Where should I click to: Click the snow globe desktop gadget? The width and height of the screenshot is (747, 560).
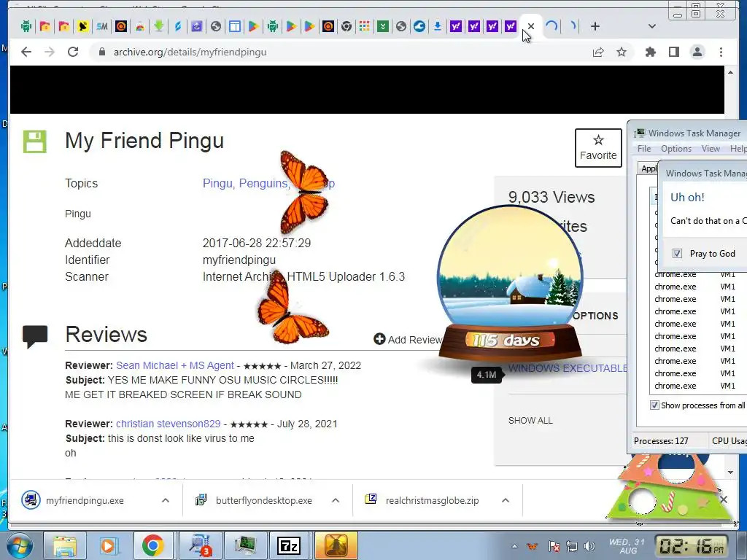(x=510, y=286)
